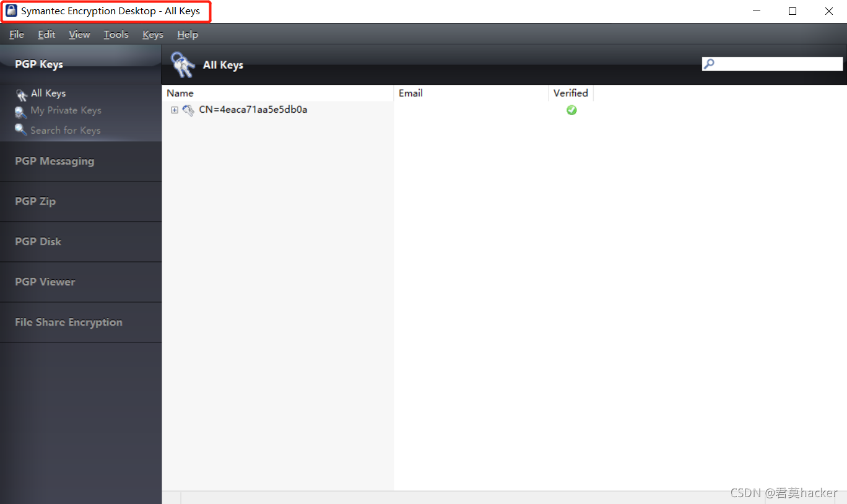The image size is (847, 504).
Task: Expand the PGP Viewer panel
Action: coord(80,282)
